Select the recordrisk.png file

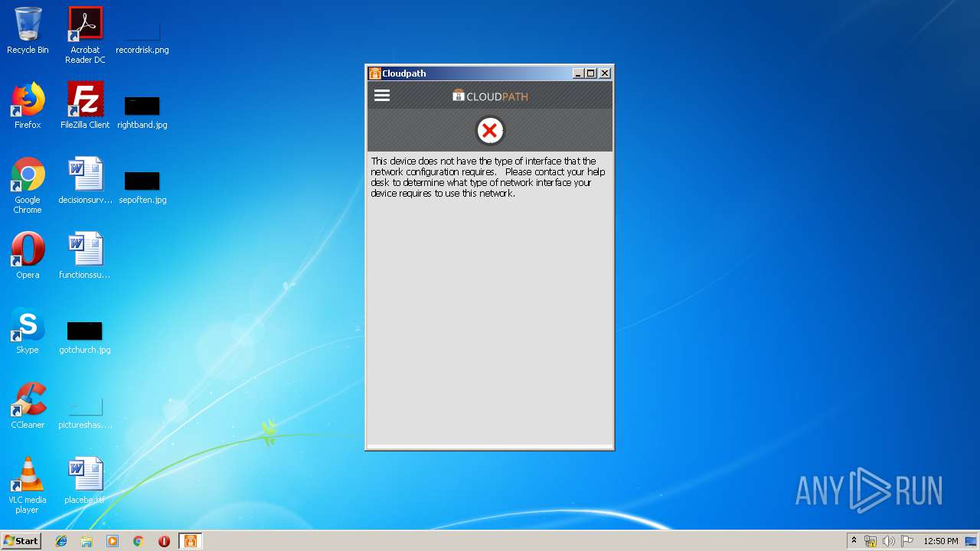tap(142, 35)
